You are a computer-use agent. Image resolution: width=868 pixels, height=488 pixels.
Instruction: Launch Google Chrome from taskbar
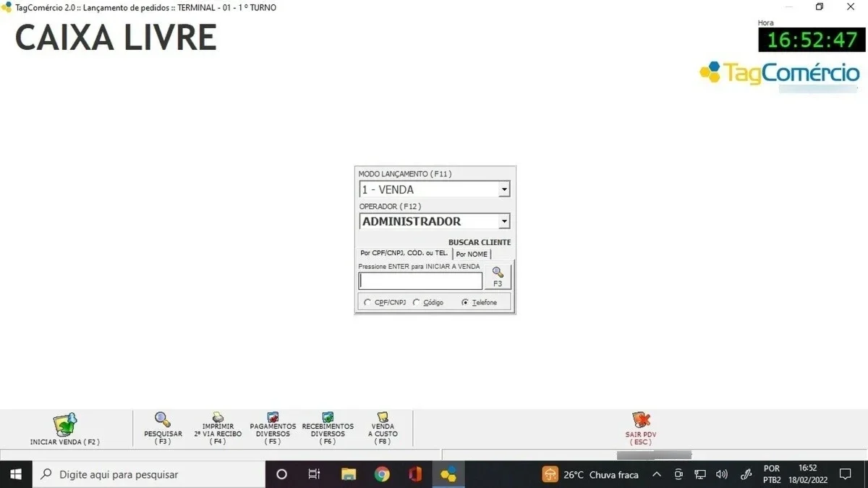[x=382, y=474]
